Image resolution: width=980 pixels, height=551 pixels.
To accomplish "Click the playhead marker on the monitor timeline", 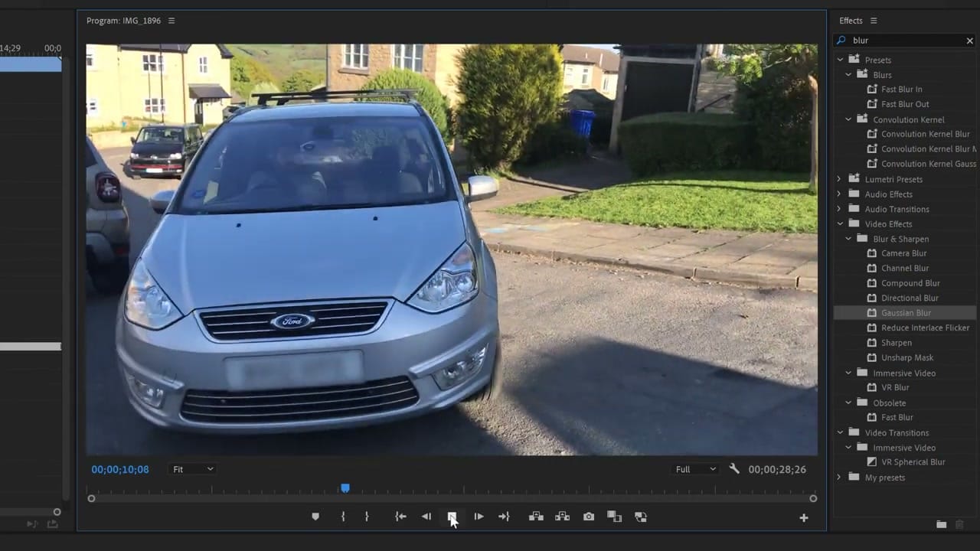I will coord(345,488).
